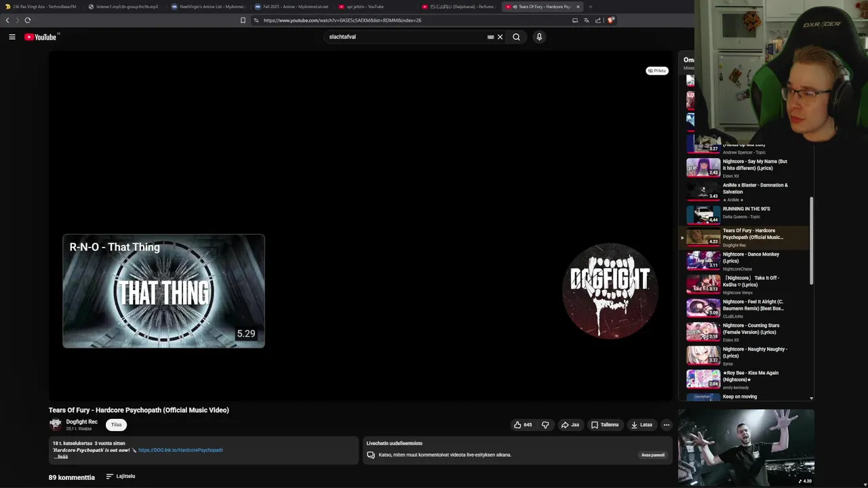Switch to NeetVirgin's Anime List tab
This screenshot has width=868, height=488.
[207, 7]
